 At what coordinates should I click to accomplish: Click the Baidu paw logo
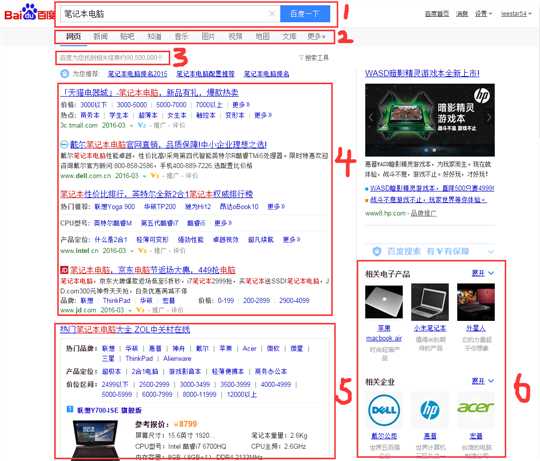[x=30, y=13]
